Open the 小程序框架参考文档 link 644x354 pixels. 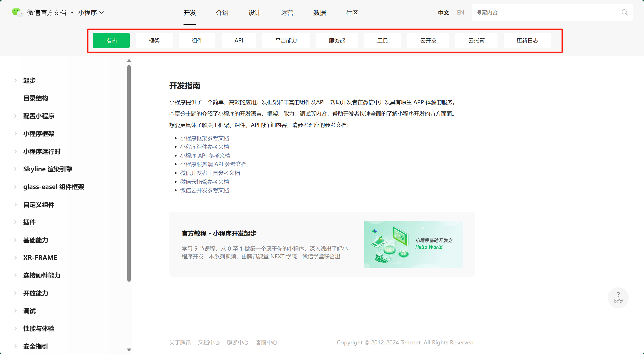tap(205, 138)
